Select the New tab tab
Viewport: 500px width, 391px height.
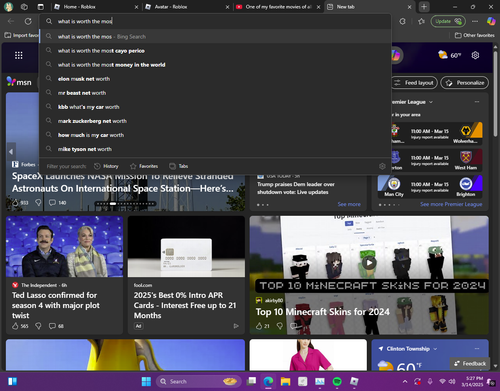pos(369,7)
